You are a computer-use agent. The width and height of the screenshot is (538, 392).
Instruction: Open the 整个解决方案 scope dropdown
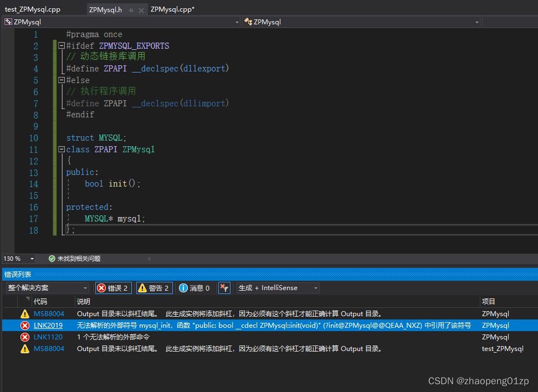(47, 288)
